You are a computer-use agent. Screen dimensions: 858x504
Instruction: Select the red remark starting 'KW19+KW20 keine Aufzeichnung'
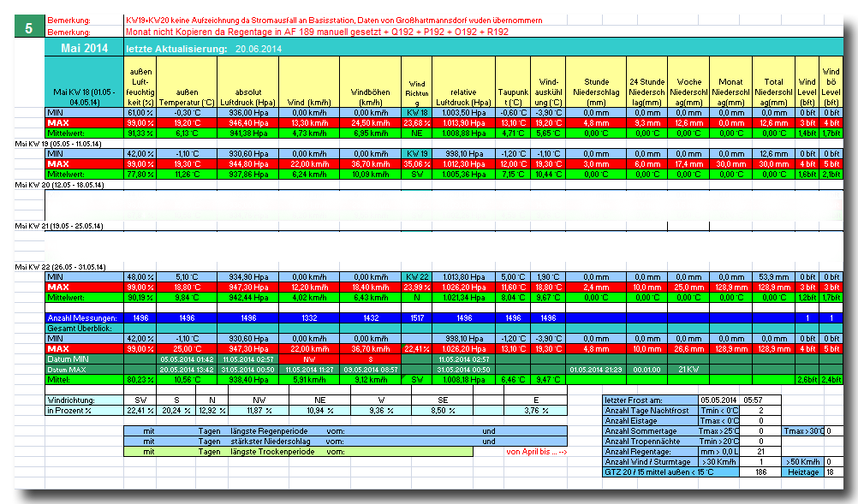334,21
